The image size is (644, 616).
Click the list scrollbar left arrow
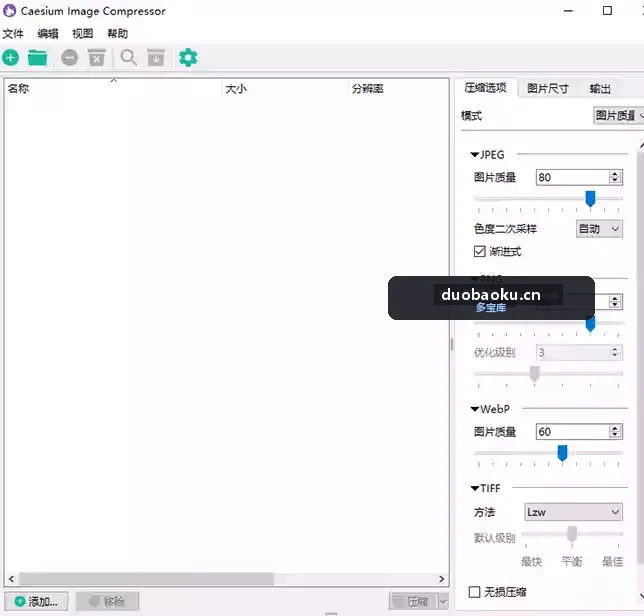[x=12, y=579]
